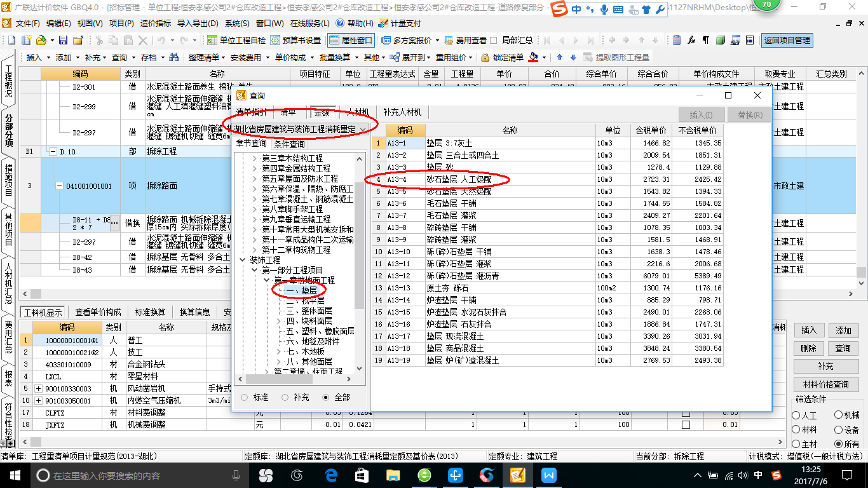Open Windows Start menu
Image resolution: width=868 pixels, height=488 pixels.
coord(15,475)
